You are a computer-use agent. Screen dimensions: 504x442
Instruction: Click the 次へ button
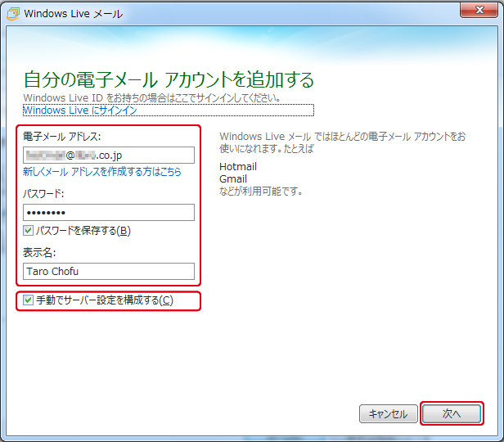pyautogui.click(x=452, y=413)
